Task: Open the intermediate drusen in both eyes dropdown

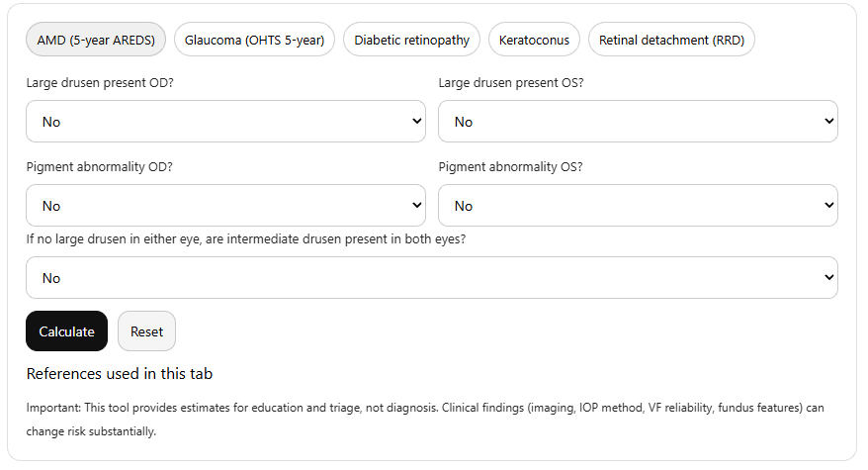Action: [431, 278]
